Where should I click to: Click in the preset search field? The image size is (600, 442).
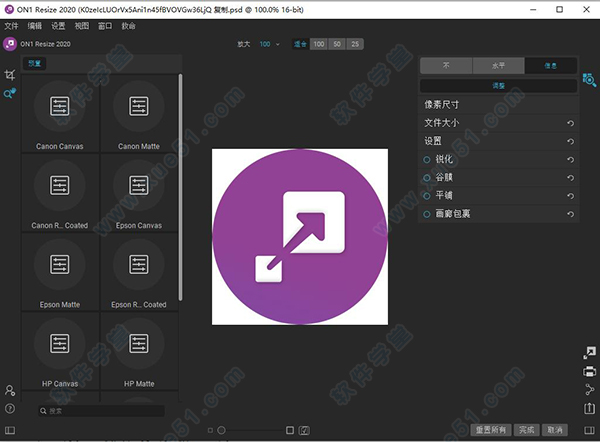(101, 411)
